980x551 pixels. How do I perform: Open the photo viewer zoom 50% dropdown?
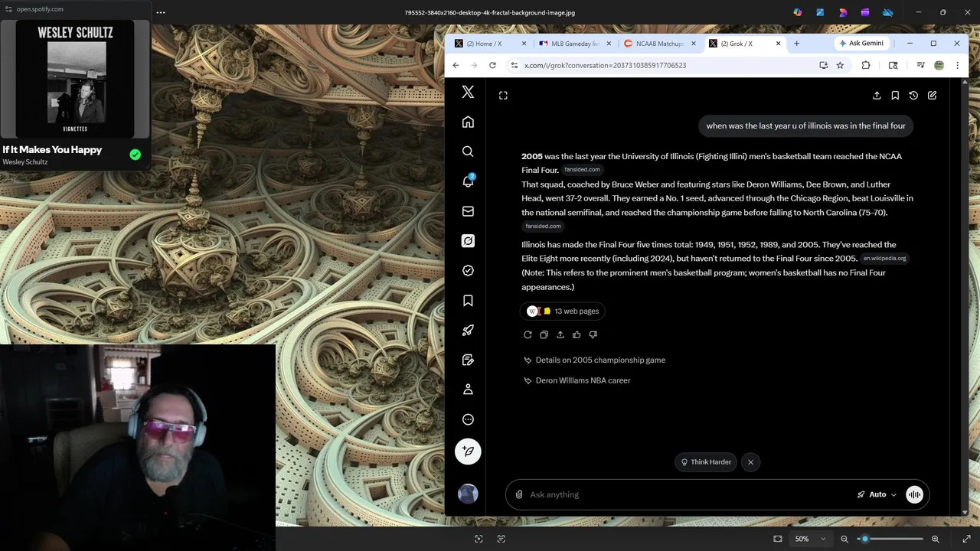810,539
